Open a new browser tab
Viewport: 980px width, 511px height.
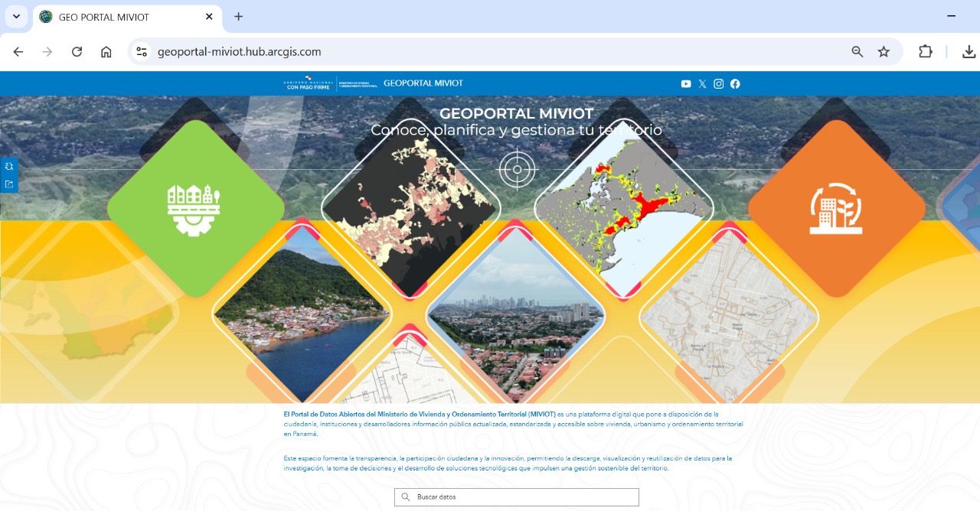[238, 16]
